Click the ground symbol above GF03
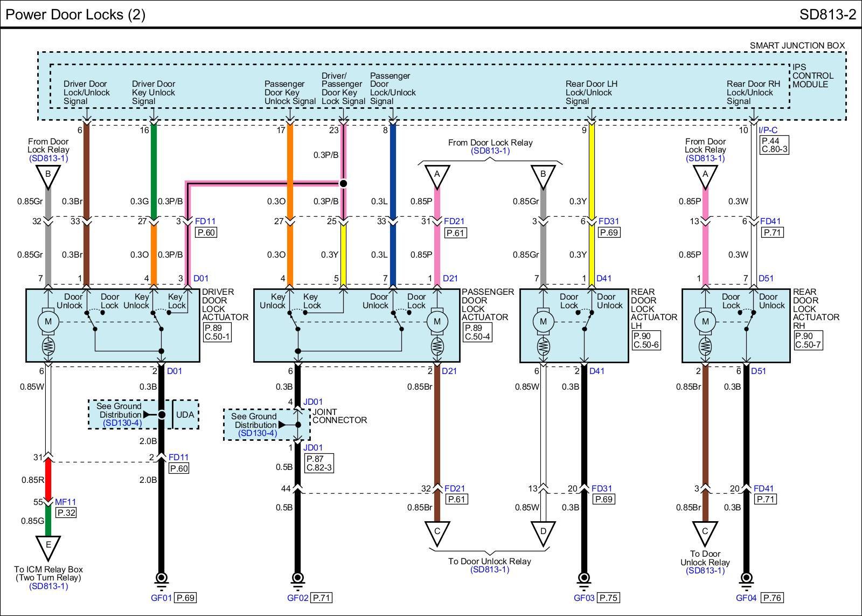 (583, 579)
